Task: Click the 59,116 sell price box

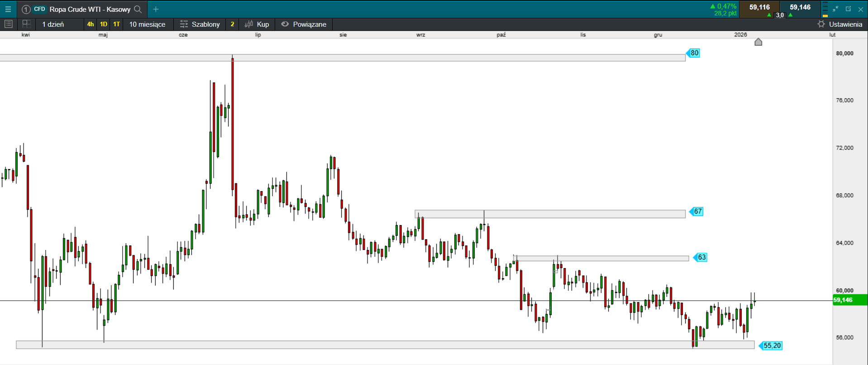Action: pyautogui.click(x=759, y=7)
